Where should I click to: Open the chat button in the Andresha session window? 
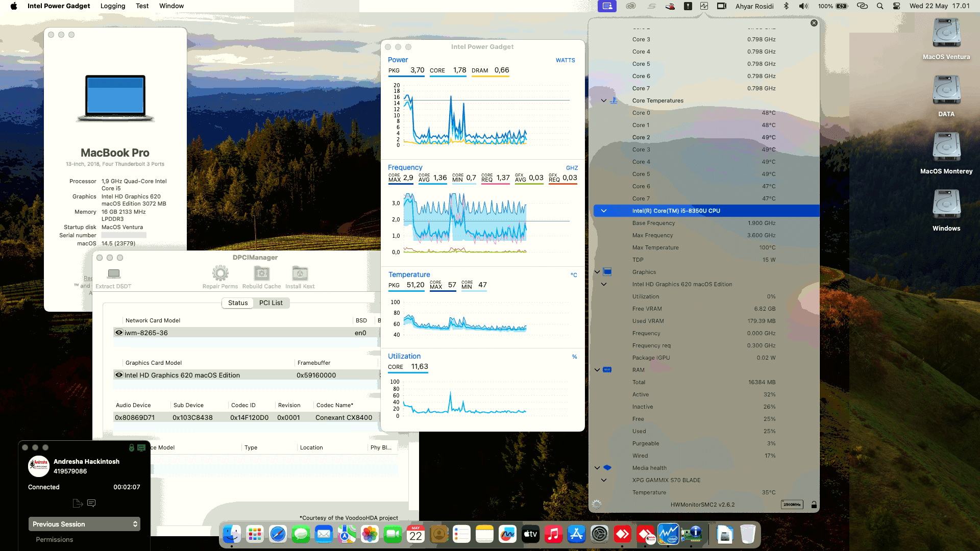(92, 503)
